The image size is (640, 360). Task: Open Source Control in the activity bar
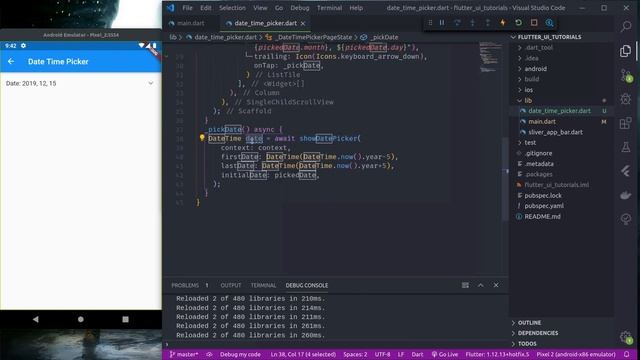pyautogui.click(x=626, y=75)
